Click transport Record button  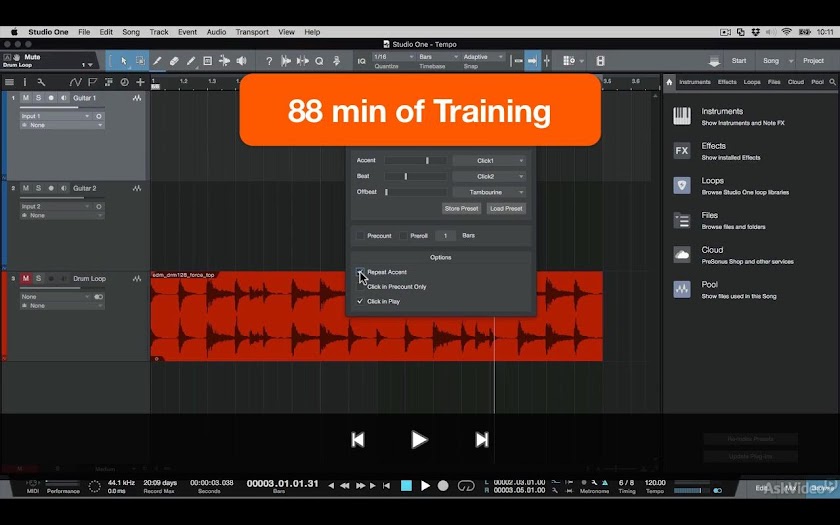pyautogui.click(x=443, y=486)
